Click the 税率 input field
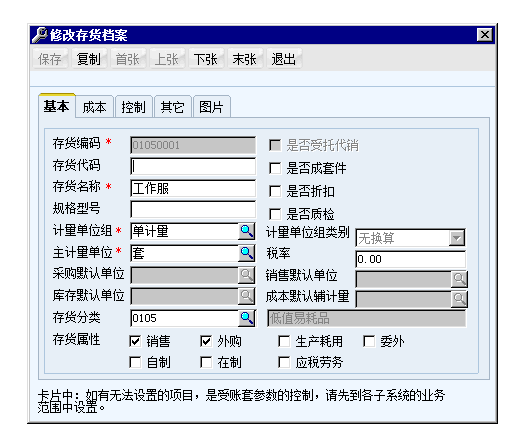This screenshot has width=530, height=425. (411, 259)
